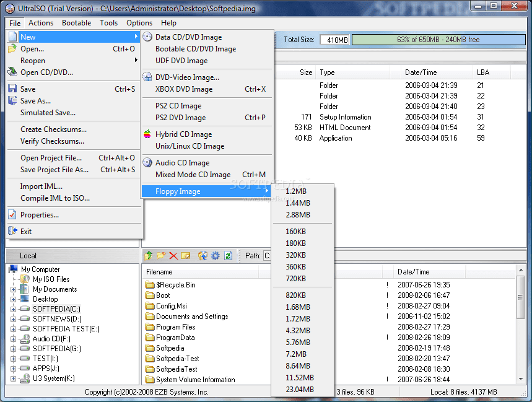
Task: Expand the SOFTPEDIA(C:) drive node
Action: pyautogui.click(x=13, y=309)
